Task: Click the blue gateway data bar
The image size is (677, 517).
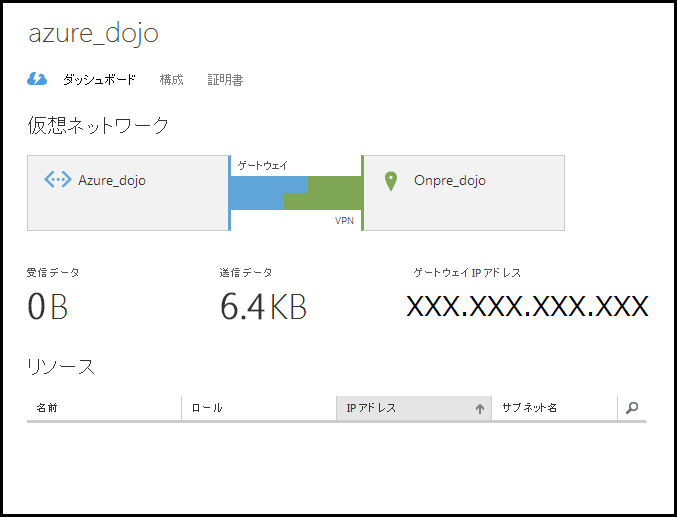Action: point(256,191)
